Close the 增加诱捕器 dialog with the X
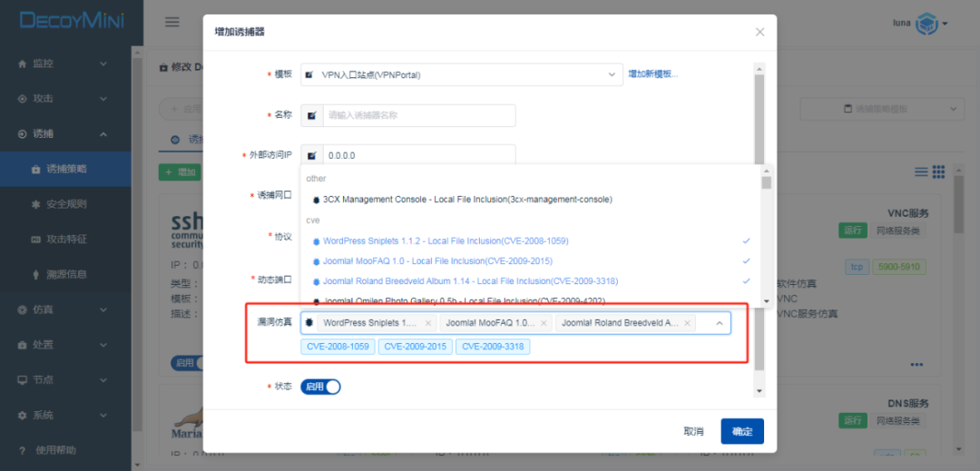The width and height of the screenshot is (980, 471). (x=760, y=32)
